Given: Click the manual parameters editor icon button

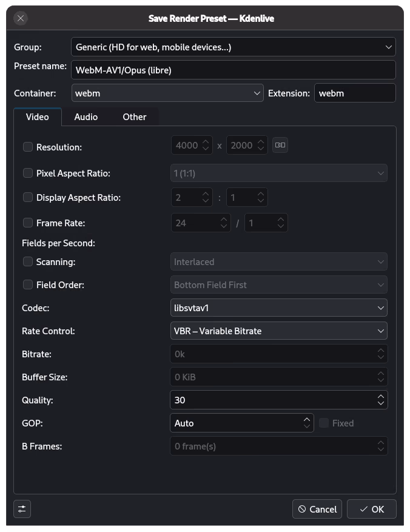Looking at the screenshot, I should 22,509.
